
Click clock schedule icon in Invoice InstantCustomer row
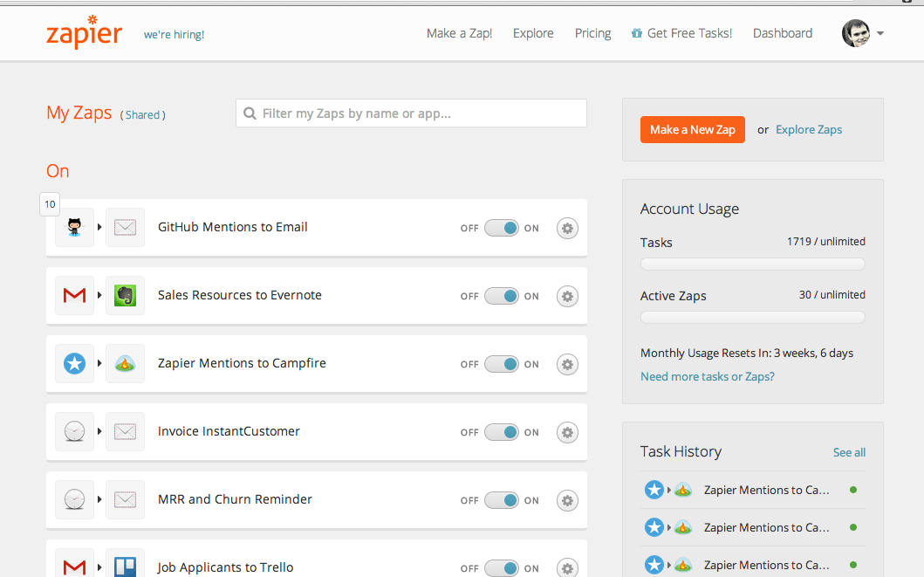click(x=74, y=431)
